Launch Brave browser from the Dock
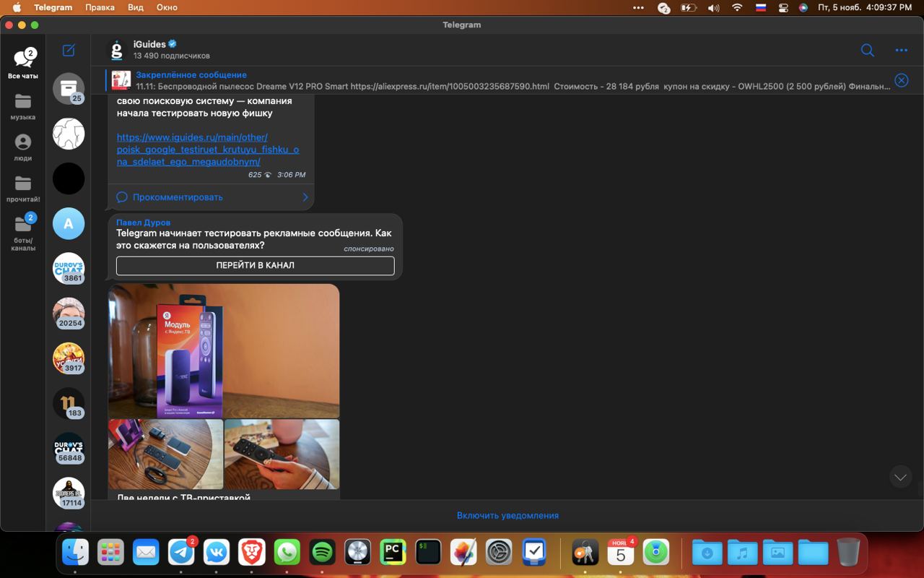The width and height of the screenshot is (924, 578). 252,553
